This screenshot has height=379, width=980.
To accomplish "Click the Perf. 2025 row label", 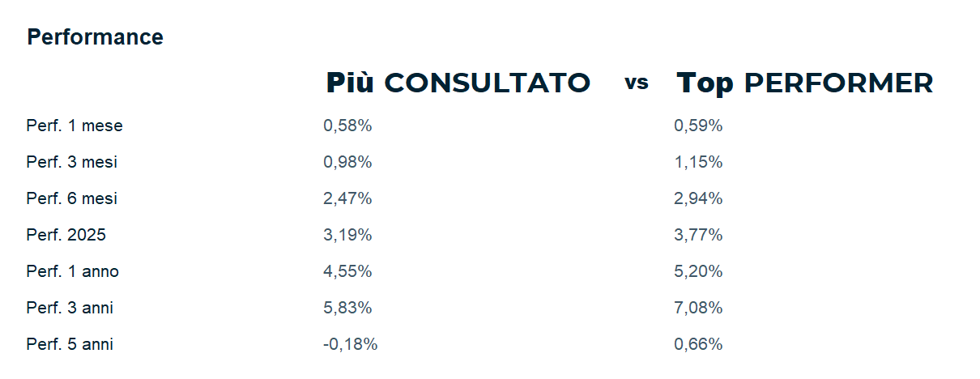I will click(x=66, y=235).
